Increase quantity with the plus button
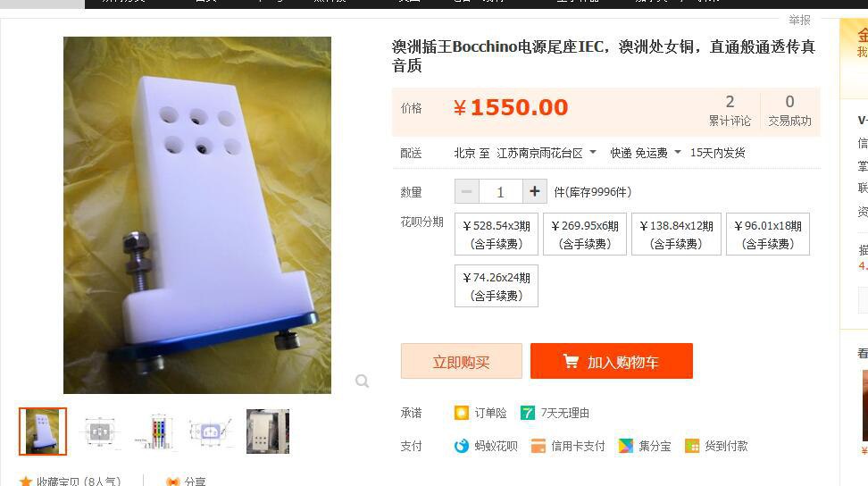 point(534,191)
